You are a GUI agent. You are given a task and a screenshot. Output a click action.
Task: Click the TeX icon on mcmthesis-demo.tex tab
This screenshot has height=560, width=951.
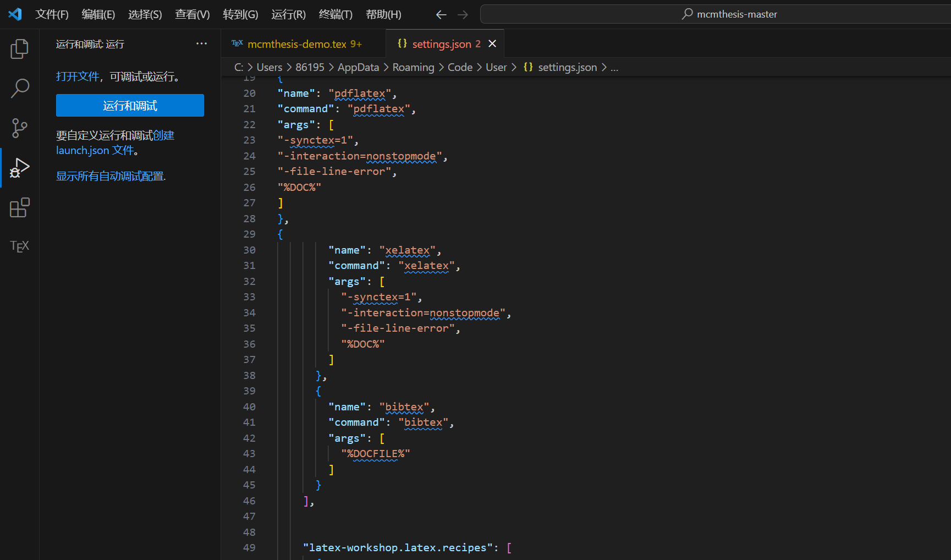[x=237, y=43]
